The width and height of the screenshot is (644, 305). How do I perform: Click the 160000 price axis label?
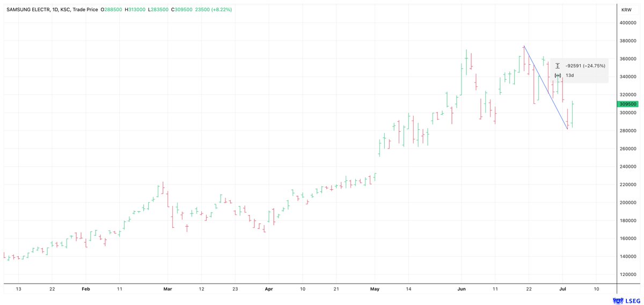point(627,239)
